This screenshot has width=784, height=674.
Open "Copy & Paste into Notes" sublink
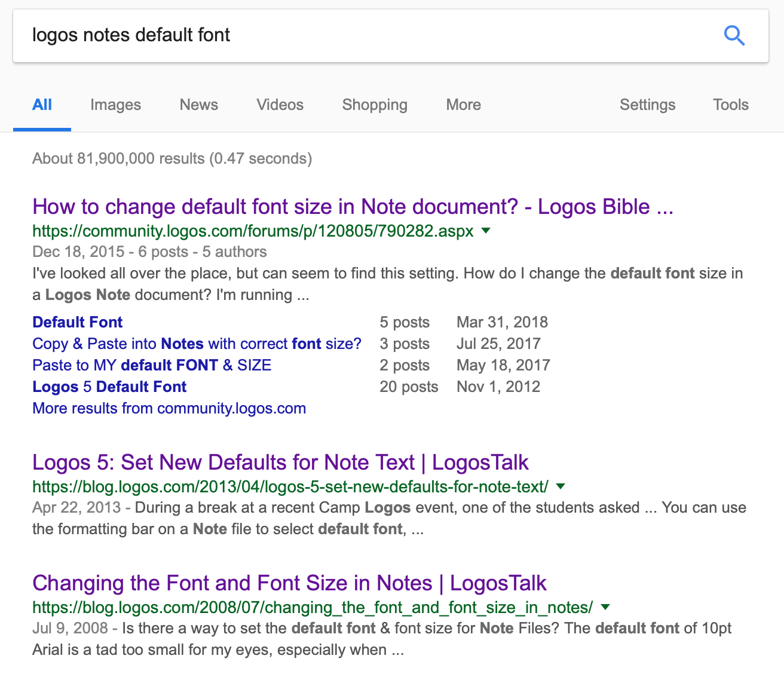point(197,344)
